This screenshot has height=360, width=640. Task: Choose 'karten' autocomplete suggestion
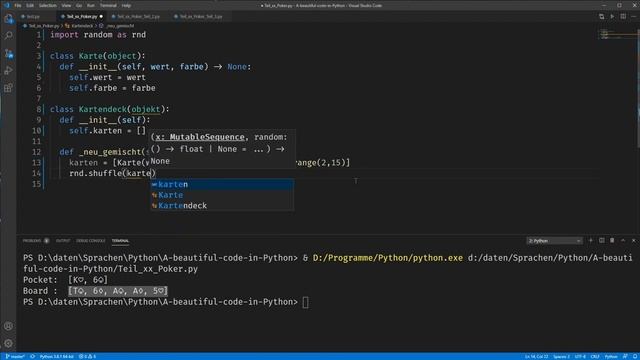222,184
